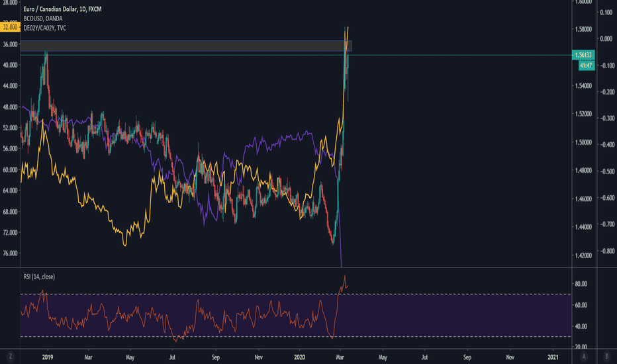Click the 1.50000 price axis value
The height and width of the screenshot is (364, 617).
coord(583,142)
